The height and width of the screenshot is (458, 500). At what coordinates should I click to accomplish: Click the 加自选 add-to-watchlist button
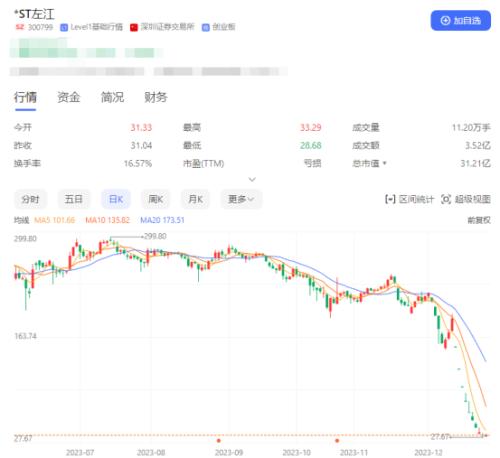pyautogui.click(x=460, y=21)
